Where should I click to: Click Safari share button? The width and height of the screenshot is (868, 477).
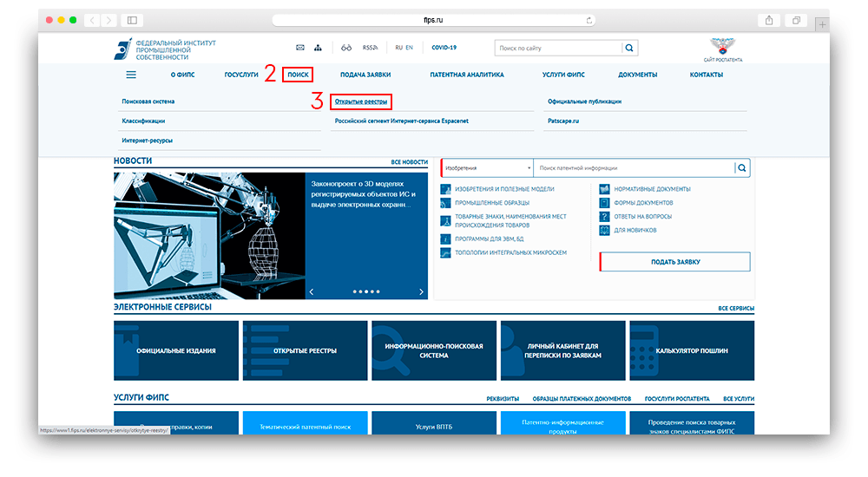769,21
